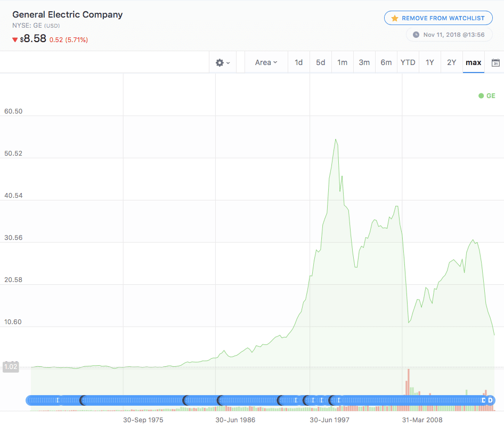Click the 30-Sep 1975 axis label
The image size is (504, 426).
143,420
